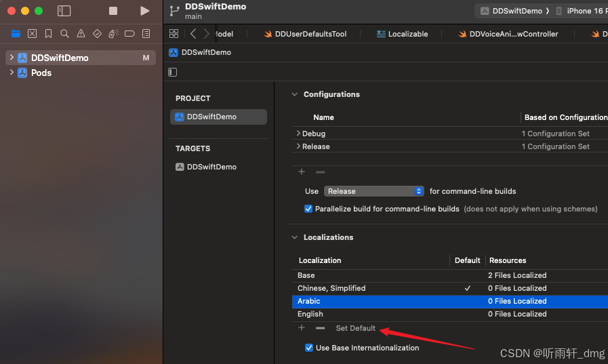This screenshot has width=608, height=364.
Task: Click Set Default for localization
Action: point(356,328)
